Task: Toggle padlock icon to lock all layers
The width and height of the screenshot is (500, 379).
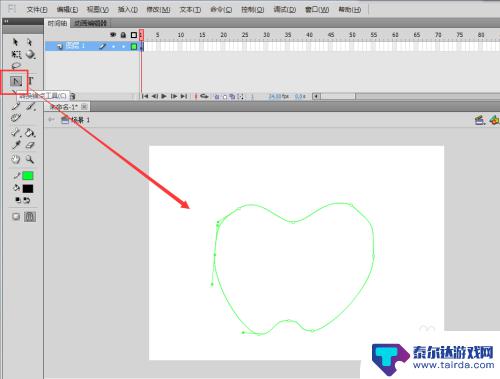Action: (123, 35)
